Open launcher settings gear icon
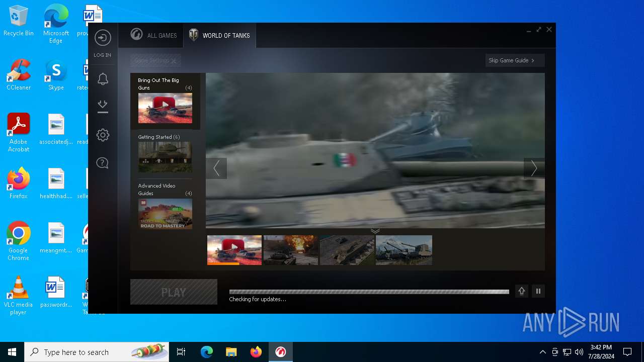This screenshot has height=362, width=644. pyautogui.click(x=103, y=135)
